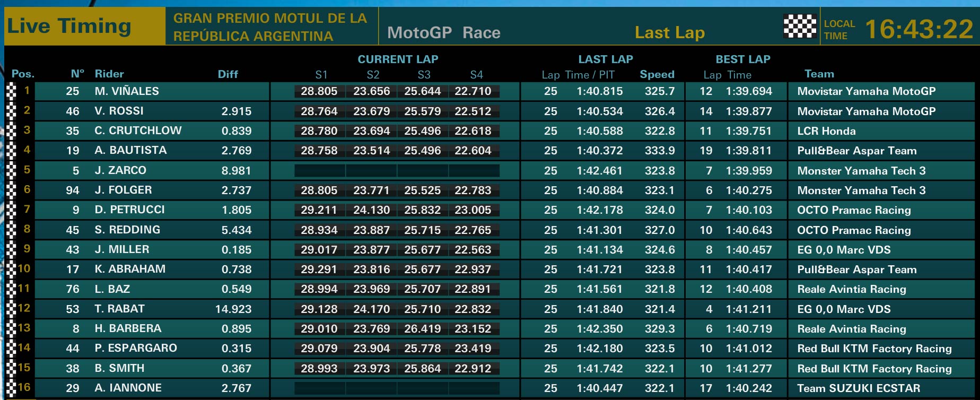Click the checkered flag beside position 5
This screenshot has width=980, height=400.
[11, 170]
